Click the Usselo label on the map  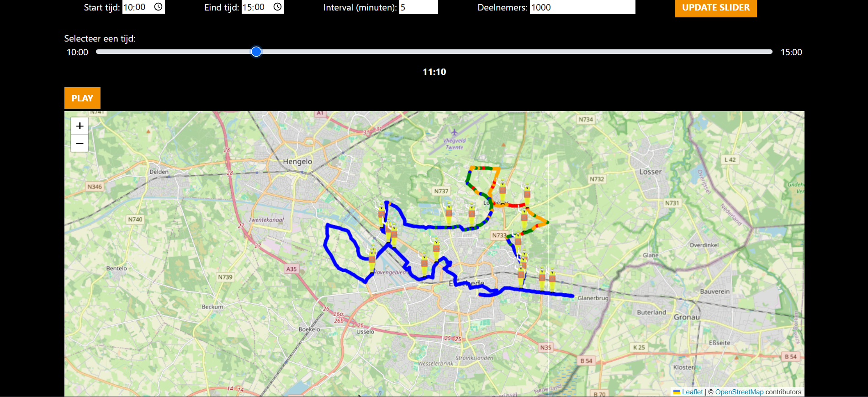tap(365, 332)
